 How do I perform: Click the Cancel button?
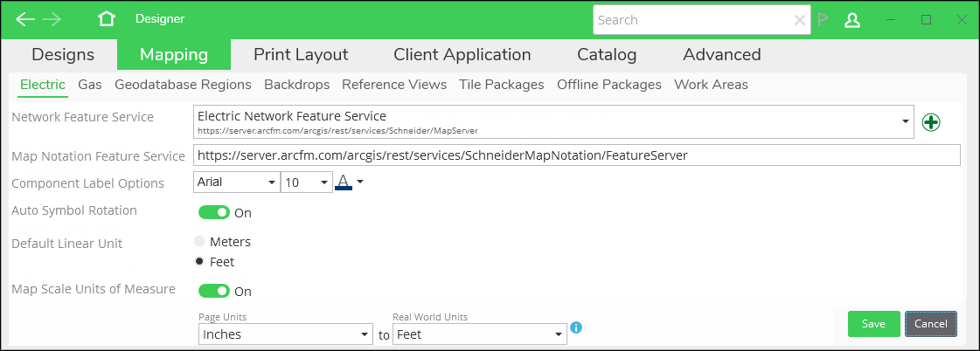tap(931, 324)
